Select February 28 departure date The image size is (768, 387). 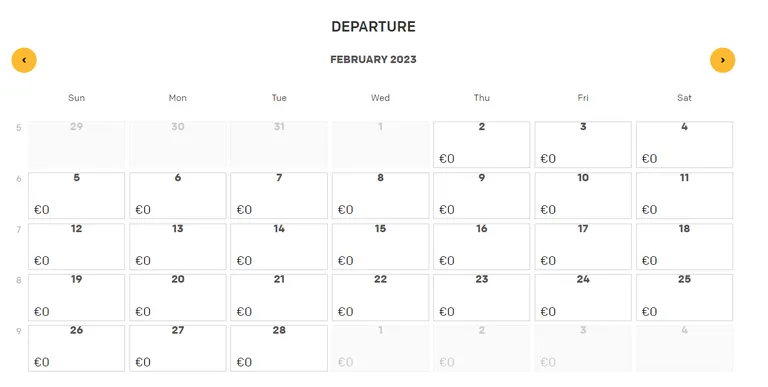[279, 348]
